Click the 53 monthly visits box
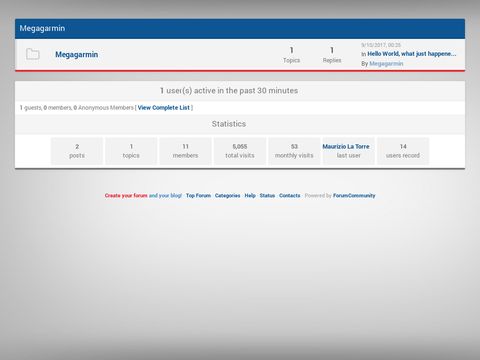 (294, 151)
